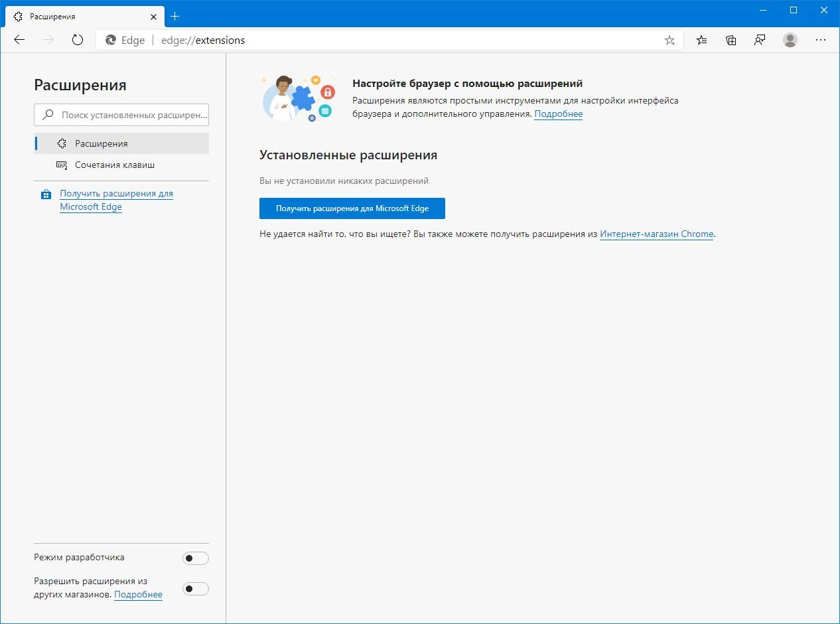
Task: Click the extensions illustration with puzzle piece
Action: (299, 98)
